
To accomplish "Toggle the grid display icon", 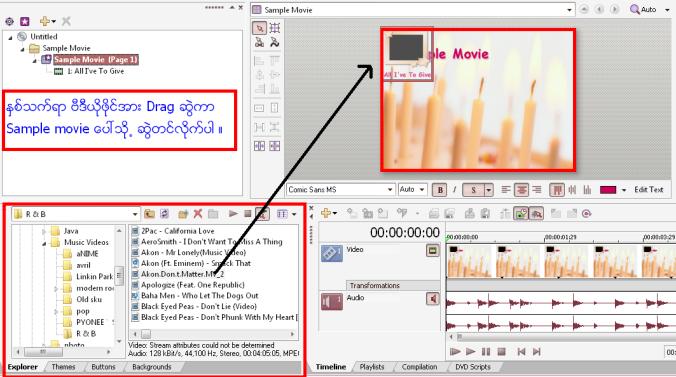I will (x=275, y=28).
